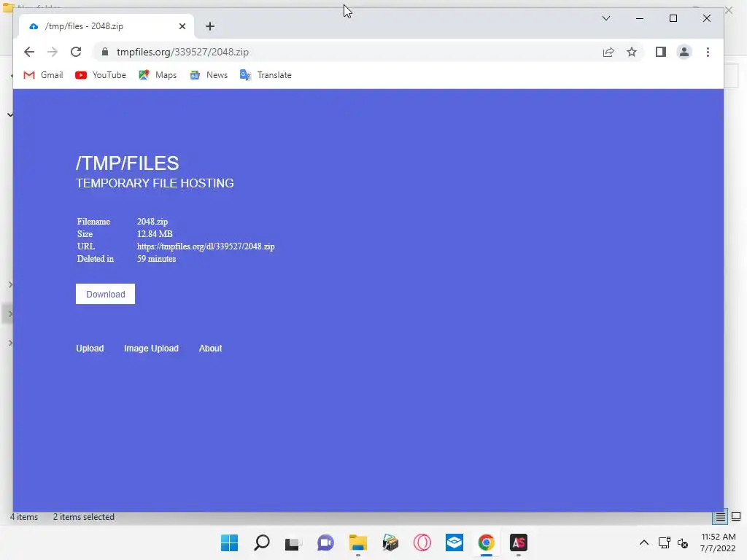Viewport: 747px width, 560px height.
Task: Click the 12.84 MB size value
Action: pos(155,234)
